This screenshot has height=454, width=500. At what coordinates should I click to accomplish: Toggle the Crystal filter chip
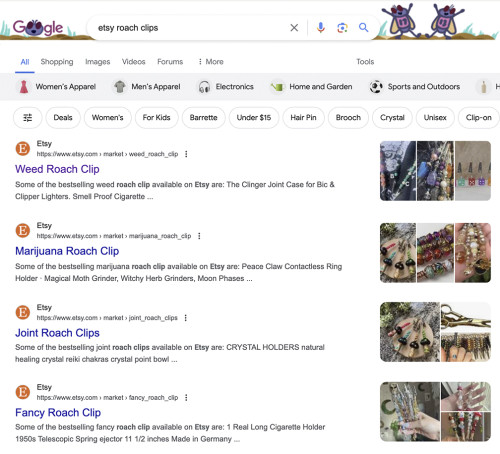point(392,118)
